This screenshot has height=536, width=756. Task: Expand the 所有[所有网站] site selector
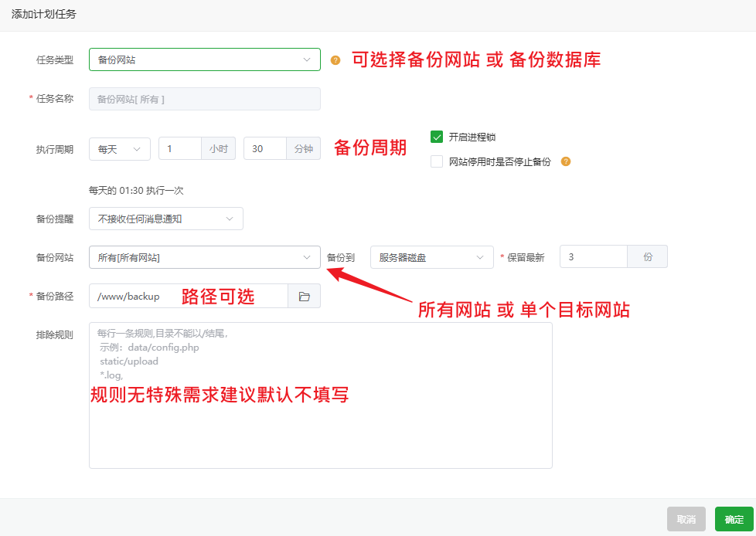pos(204,257)
